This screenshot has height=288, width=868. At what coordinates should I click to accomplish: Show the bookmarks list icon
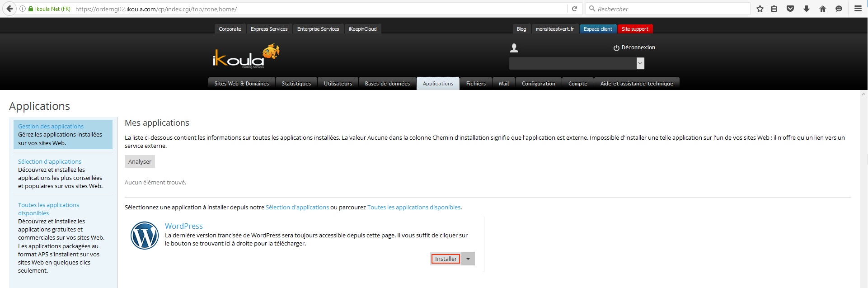(774, 9)
